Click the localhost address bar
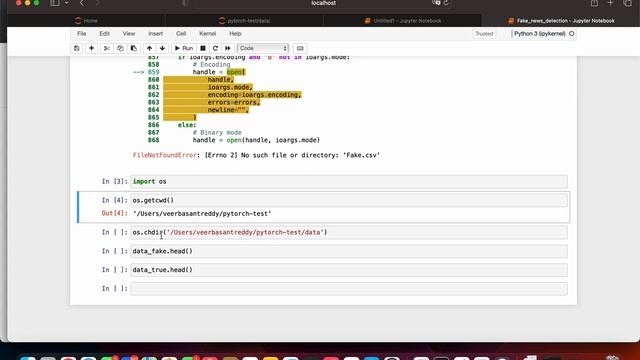This screenshot has width=640, height=360. (324, 3)
